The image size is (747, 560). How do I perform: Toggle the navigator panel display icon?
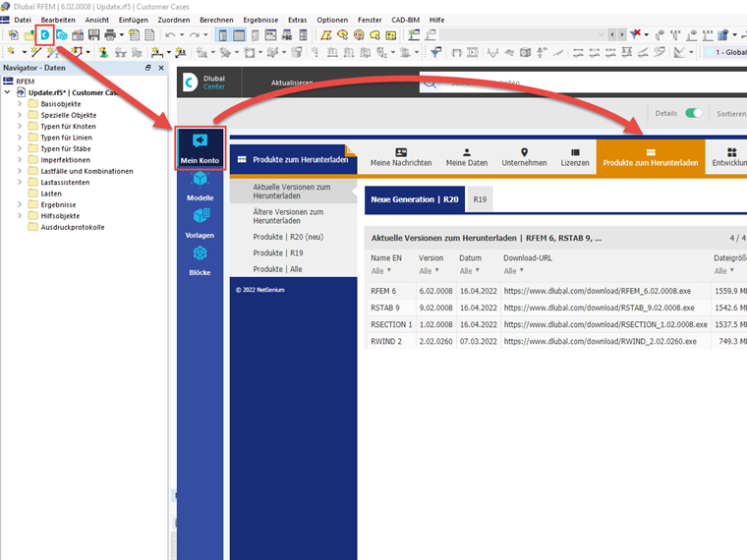[222, 34]
